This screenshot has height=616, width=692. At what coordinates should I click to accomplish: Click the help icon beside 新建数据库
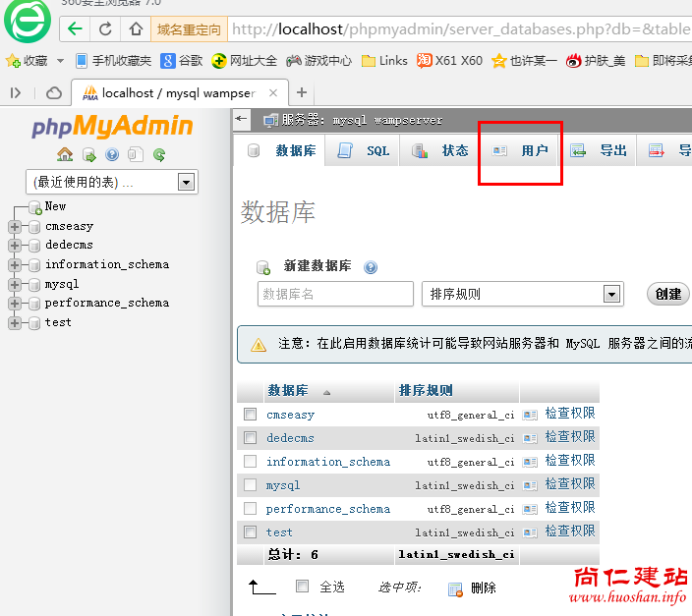tap(371, 267)
